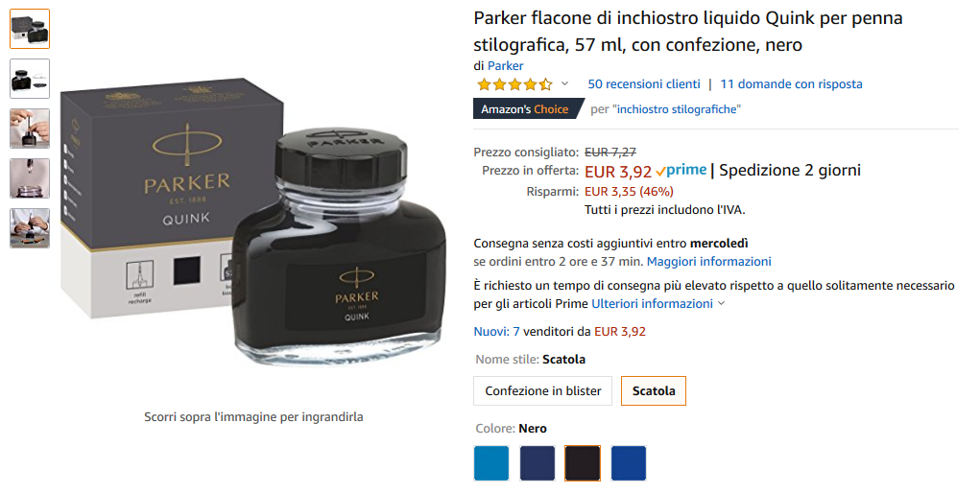980x493 pixels.
Task: Click the Amazon's Choice badge
Action: [529, 108]
